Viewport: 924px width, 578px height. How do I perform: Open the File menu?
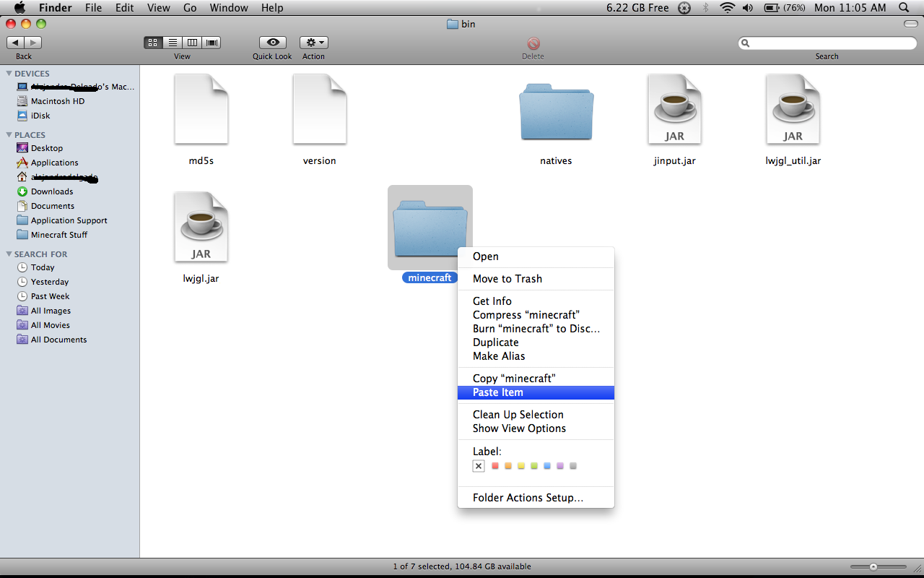(x=93, y=8)
